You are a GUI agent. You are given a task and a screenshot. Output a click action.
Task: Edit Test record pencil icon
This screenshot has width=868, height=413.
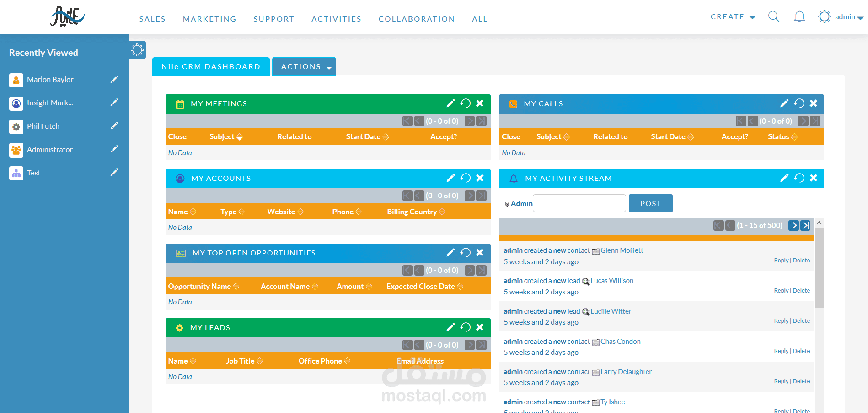(114, 172)
